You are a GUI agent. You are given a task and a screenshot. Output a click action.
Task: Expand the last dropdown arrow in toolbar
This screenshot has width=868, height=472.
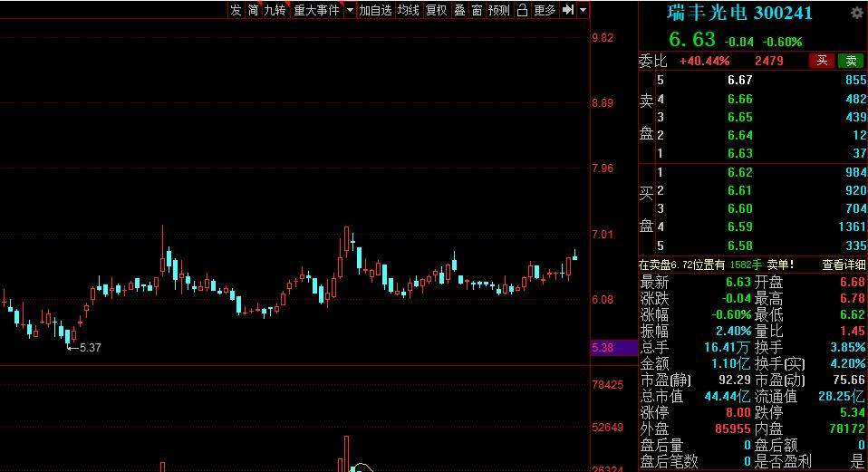point(583,10)
